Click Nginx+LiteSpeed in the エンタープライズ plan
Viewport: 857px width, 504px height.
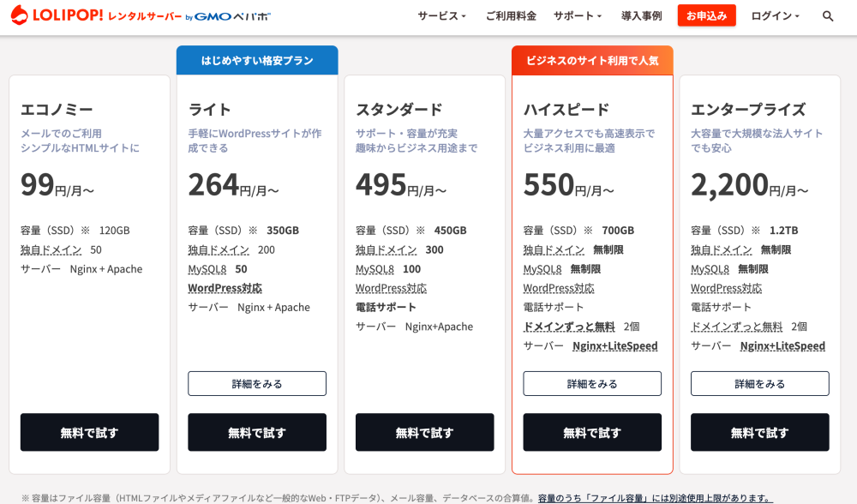[782, 346]
